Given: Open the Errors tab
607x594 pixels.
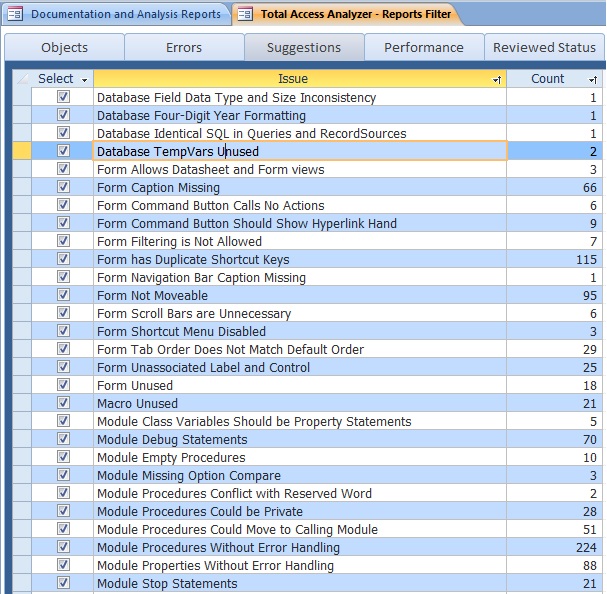Looking at the screenshot, I should coord(184,47).
